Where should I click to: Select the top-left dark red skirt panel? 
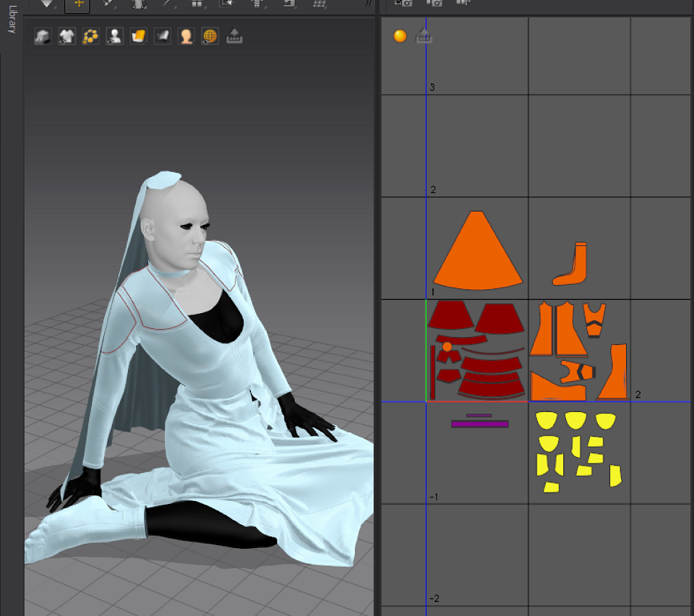click(x=450, y=315)
